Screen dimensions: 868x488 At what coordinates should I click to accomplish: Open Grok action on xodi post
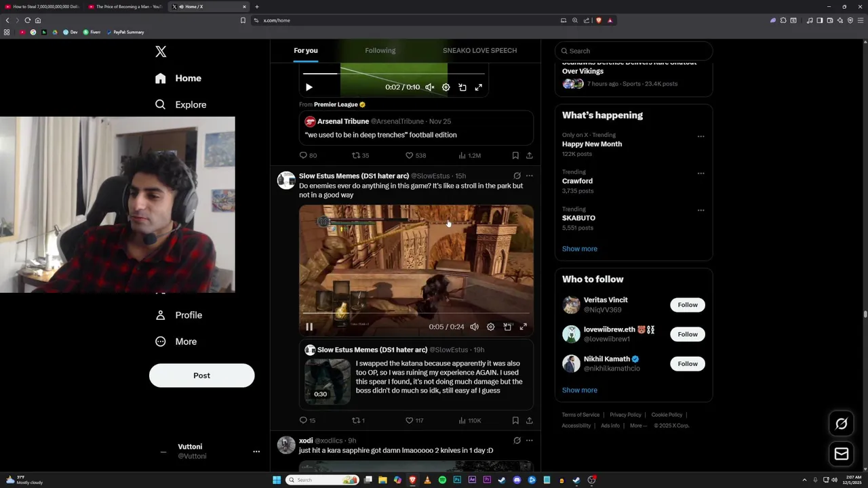(517, 441)
